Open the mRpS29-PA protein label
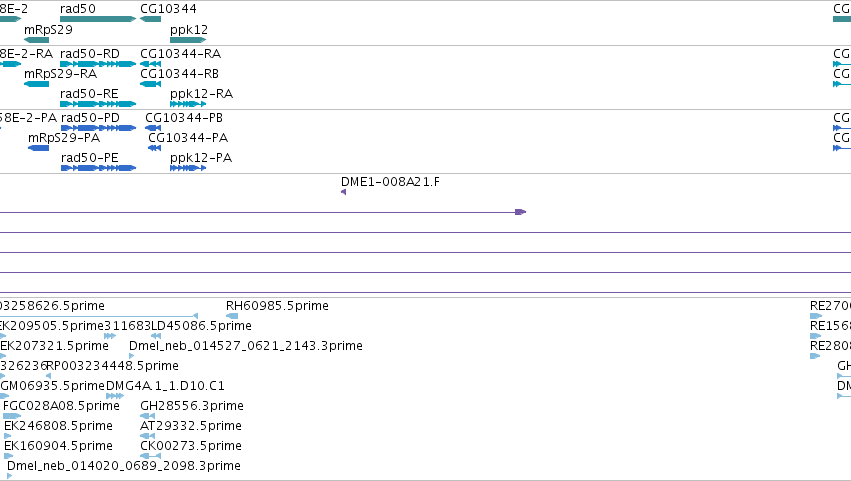Image resolution: width=851 pixels, height=481 pixels. [x=64, y=138]
